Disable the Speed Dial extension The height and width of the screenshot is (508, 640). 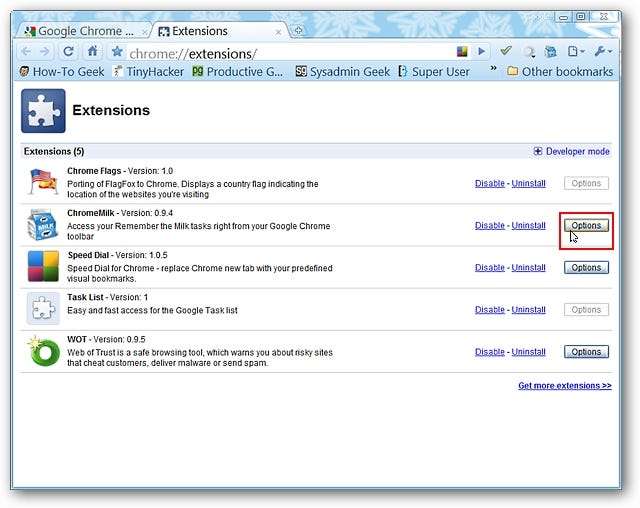click(x=490, y=268)
